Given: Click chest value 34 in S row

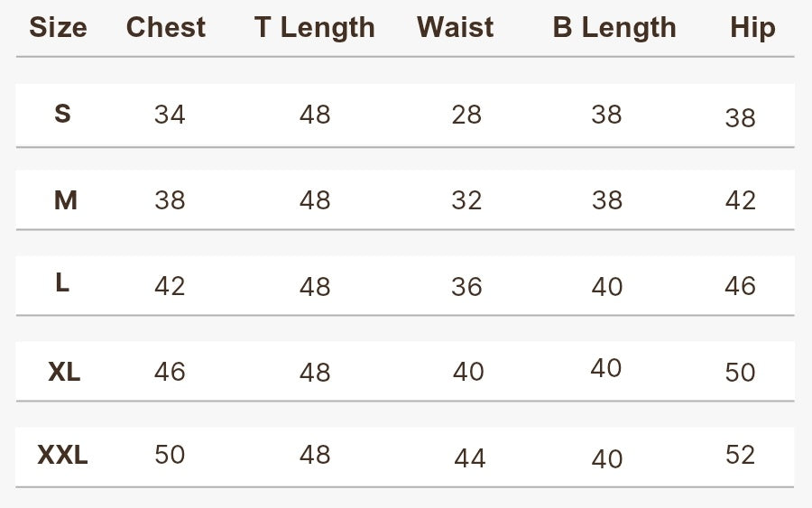Looking at the screenshot, I should 170,115.
